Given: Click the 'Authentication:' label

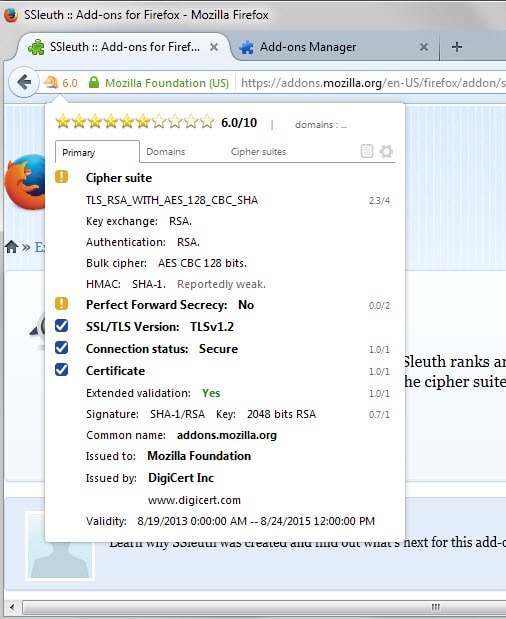Looking at the screenshot, I should [x=126, y=242].
